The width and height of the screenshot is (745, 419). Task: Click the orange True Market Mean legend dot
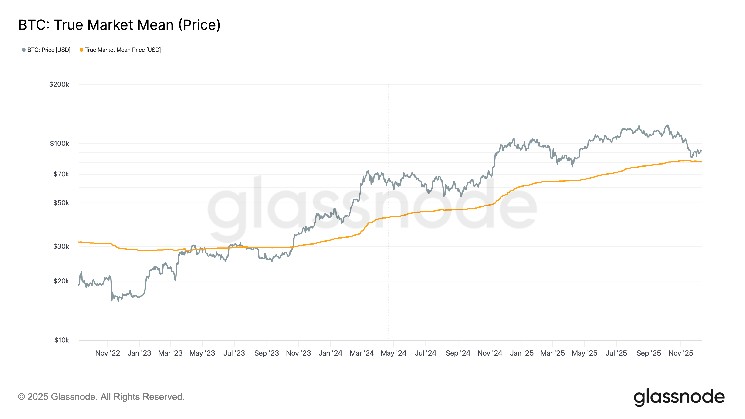coord(81,49)
